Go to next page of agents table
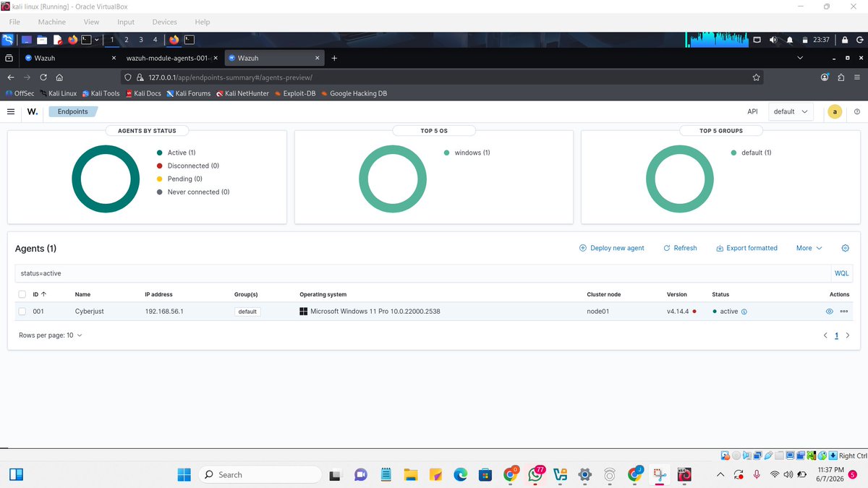This screenshot has width=868, height=488. [x=848, y=335]
